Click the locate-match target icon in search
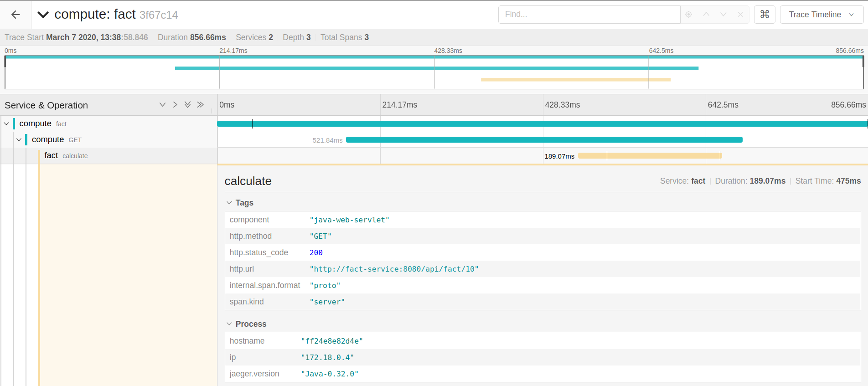Image resolution: width=868 pixels, height=386 pixels. [x=689, y=15]
